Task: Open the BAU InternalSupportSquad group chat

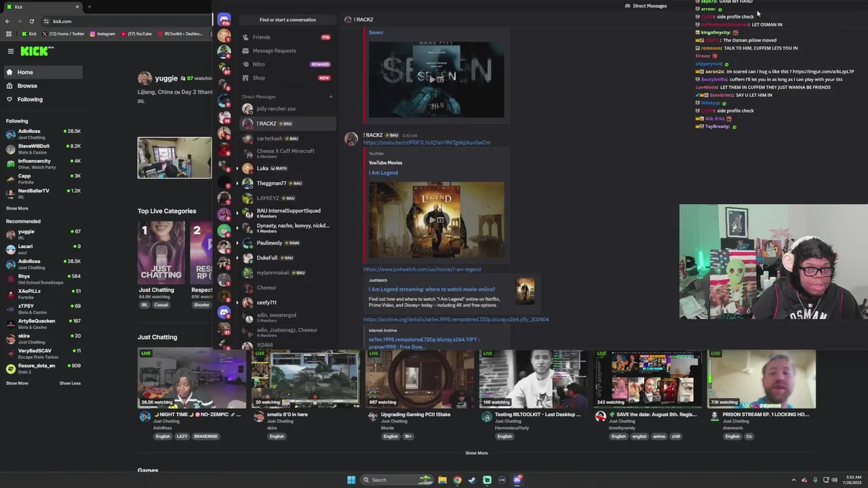Action: coord(288,213)
